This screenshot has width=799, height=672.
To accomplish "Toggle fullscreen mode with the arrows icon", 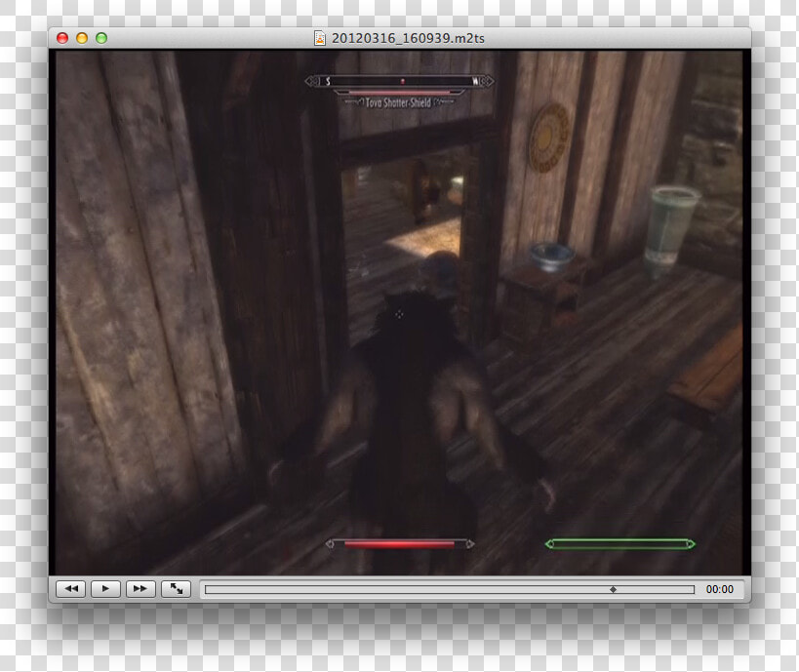I will pos(176,588).
